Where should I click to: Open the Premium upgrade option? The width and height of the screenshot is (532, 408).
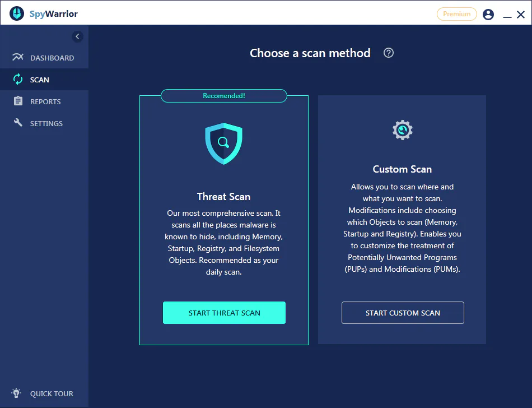point(456,13)
